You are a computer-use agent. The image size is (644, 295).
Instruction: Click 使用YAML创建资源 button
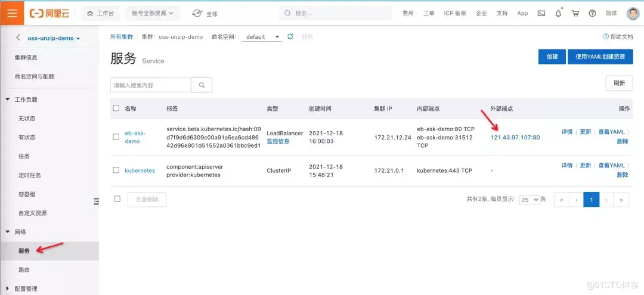tap(600, 57)
